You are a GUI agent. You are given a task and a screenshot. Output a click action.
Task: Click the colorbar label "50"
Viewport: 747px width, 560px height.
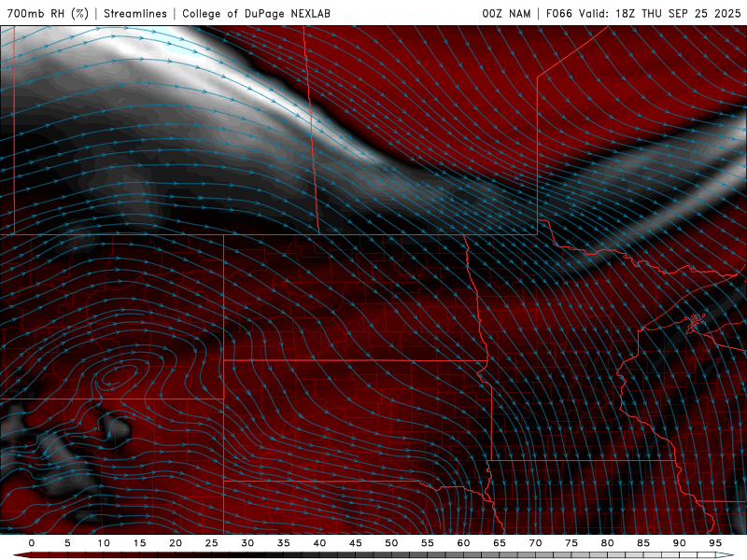click(391, 543)
